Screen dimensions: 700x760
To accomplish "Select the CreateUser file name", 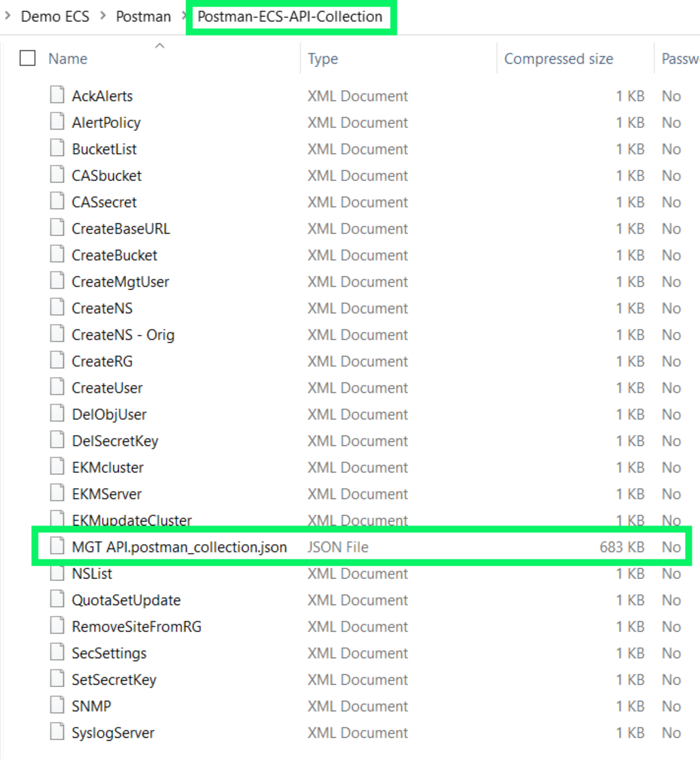I will pos(107,388).
